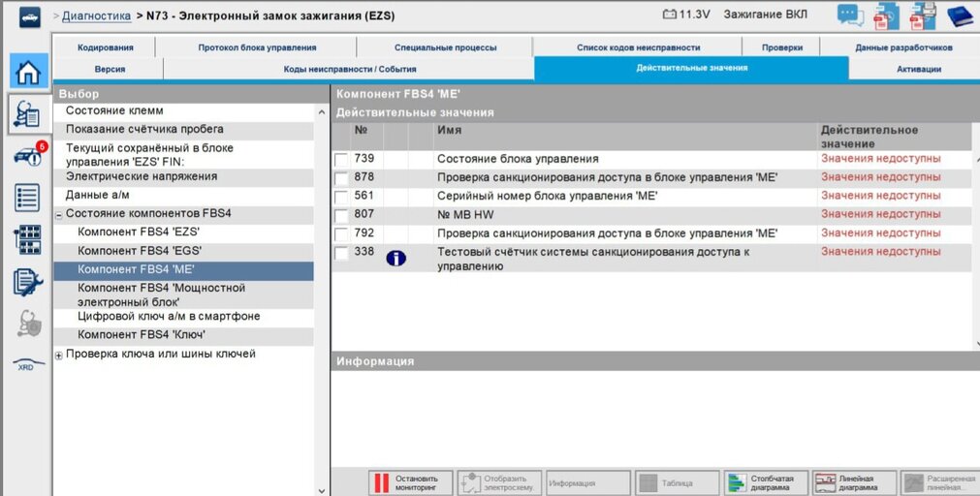Open 'Список кодов неисправности' tab

pyautogui.click(x=638, y=47)
